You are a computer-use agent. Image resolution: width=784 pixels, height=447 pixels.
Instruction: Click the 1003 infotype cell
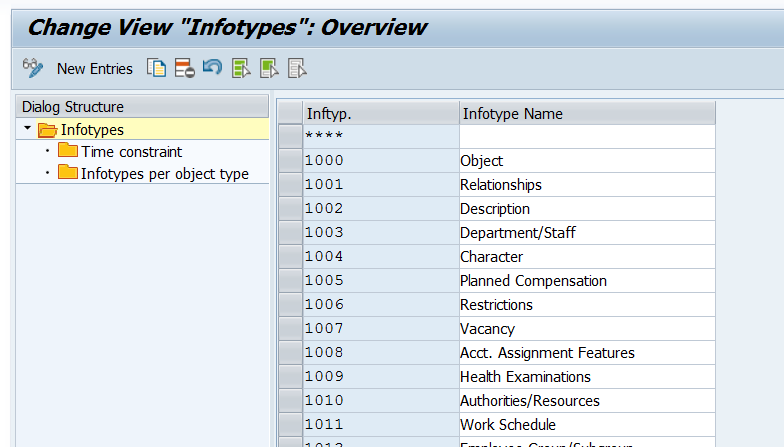[382, 232]
